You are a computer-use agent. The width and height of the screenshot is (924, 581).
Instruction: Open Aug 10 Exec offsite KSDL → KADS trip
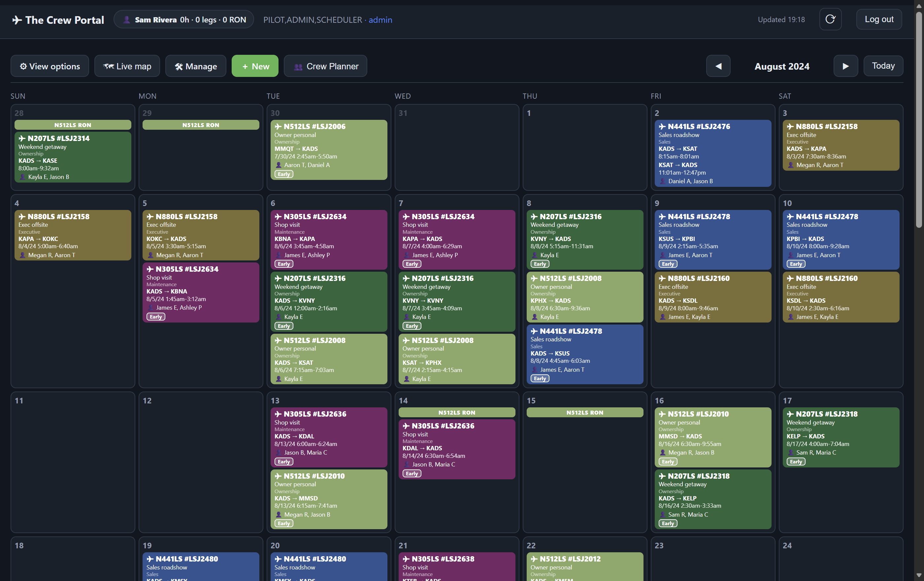pos(841,297)
